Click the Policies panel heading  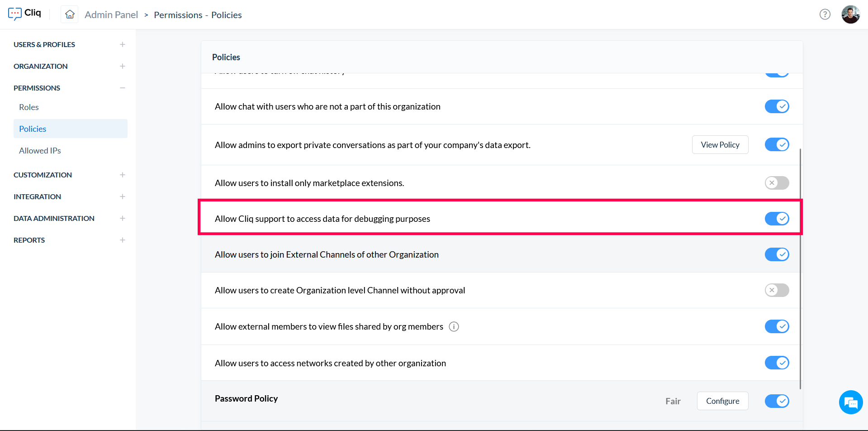[x=226, y=57]
